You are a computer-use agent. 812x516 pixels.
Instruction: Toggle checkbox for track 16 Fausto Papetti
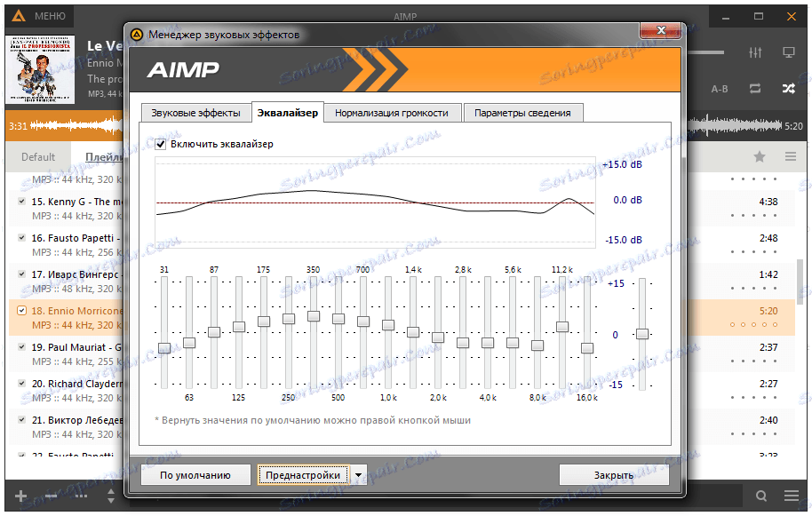[x=21, y=237]
